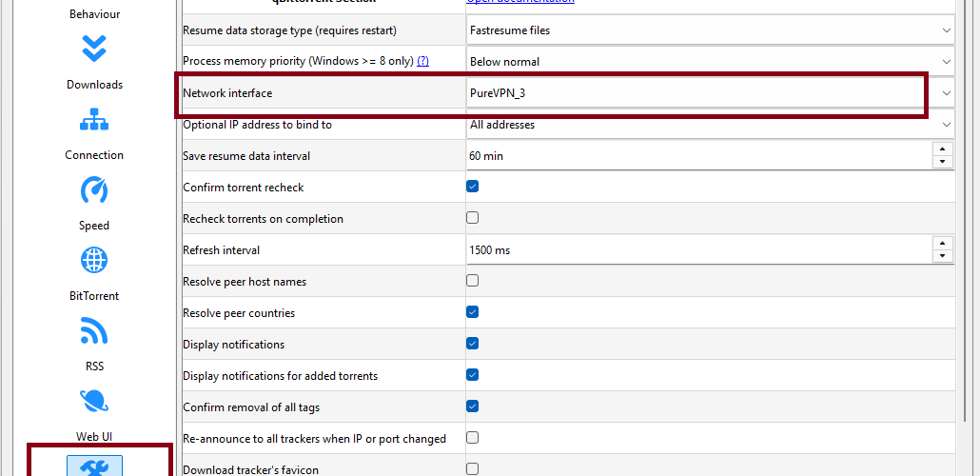Viewport: 980px width, 476px height.
Task: Decrease Save resume data interval value
Action: 943,162
